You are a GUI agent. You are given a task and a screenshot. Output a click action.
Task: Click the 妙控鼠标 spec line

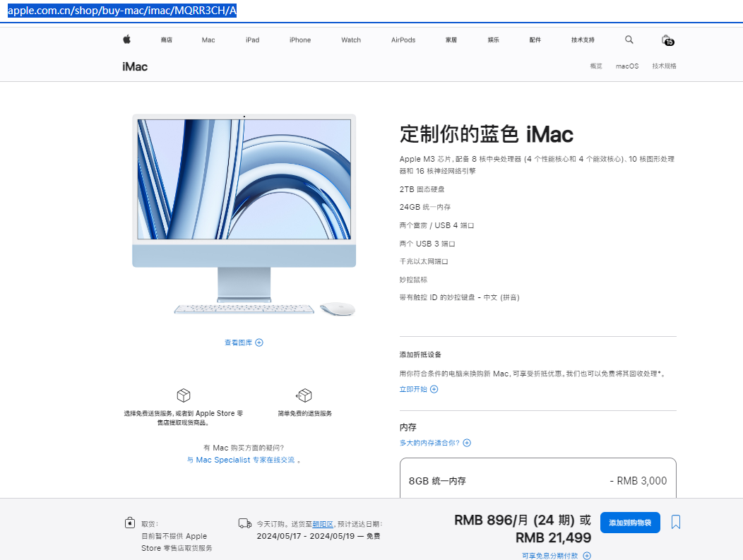(x=413, y=280)
